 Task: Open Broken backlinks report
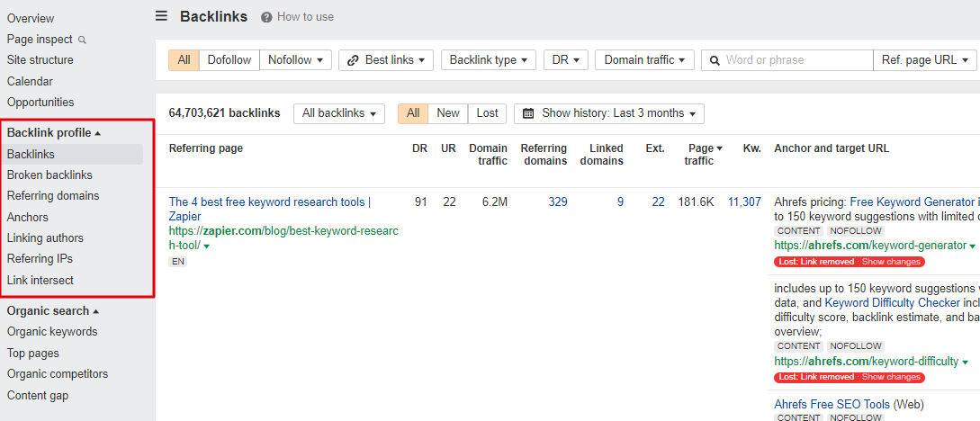tap(49, 175)
